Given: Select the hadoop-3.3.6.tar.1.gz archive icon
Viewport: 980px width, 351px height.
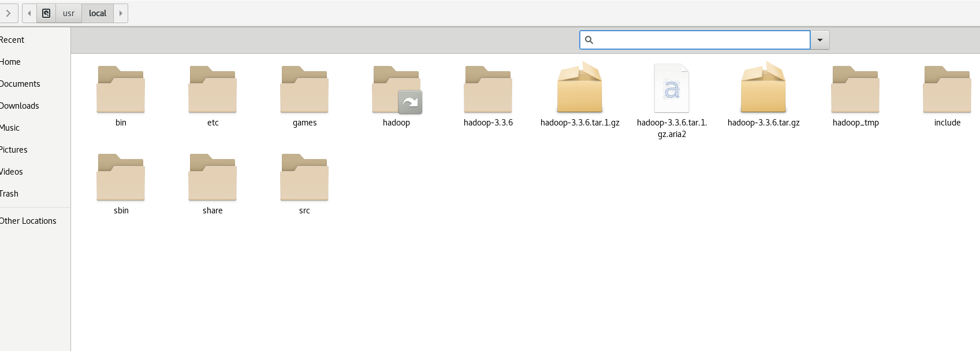Looking at the screenshot, I should pos(580,87).
